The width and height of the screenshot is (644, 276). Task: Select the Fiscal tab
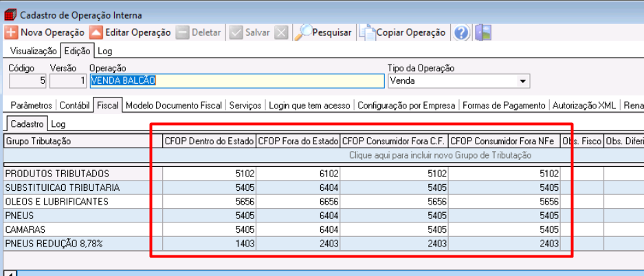coord(108,106)
